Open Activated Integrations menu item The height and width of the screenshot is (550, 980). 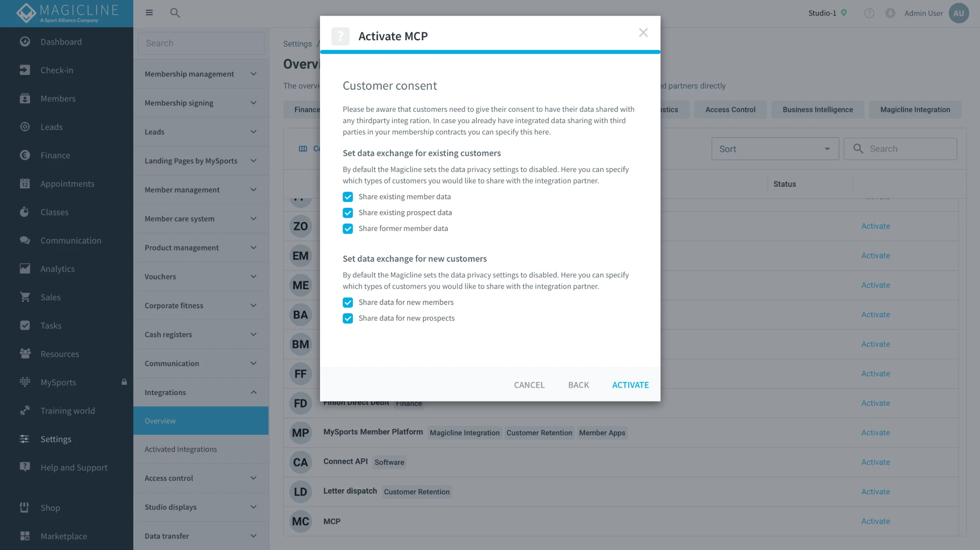pos(201,449)
